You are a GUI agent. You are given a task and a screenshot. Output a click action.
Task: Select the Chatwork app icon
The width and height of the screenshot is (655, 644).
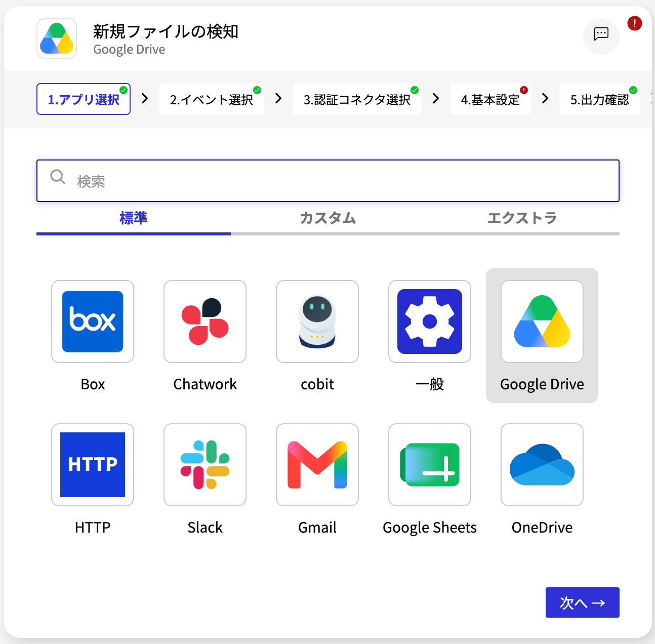coord(205,321)
